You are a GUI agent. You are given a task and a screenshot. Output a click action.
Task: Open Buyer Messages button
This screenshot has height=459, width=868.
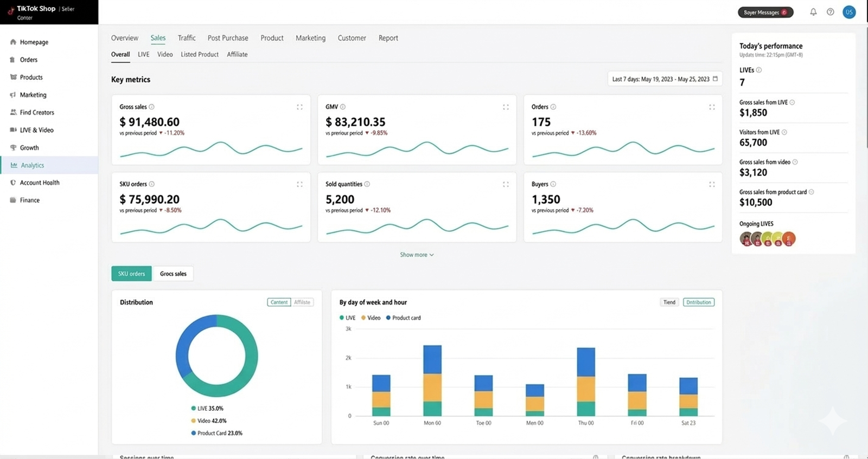pos(765,12)
